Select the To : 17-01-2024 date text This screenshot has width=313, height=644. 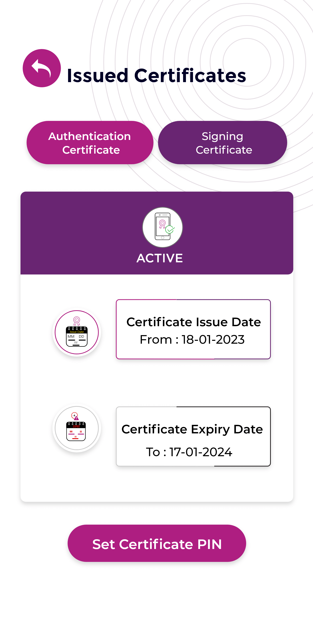point(189,452)
